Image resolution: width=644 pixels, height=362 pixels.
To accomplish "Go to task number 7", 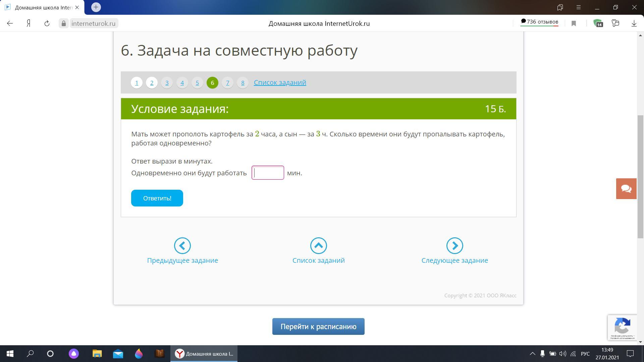I will coord(227,83).
